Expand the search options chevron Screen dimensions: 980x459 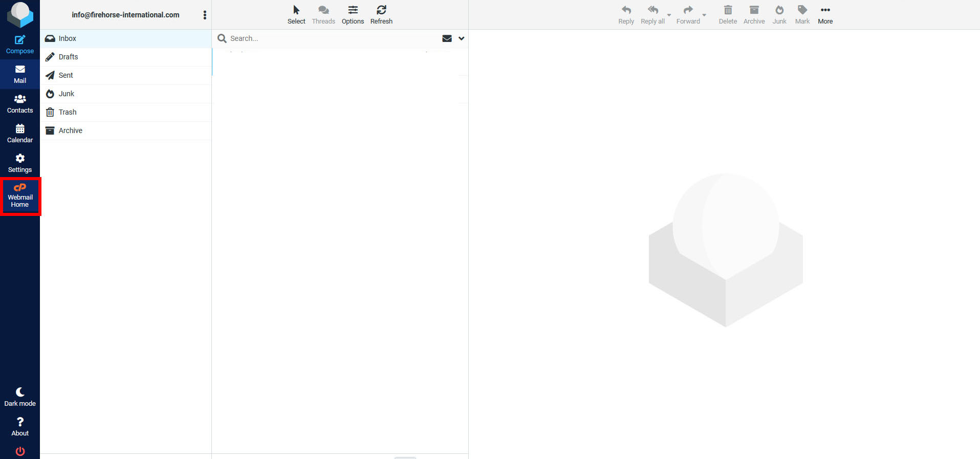coord(462,38)
